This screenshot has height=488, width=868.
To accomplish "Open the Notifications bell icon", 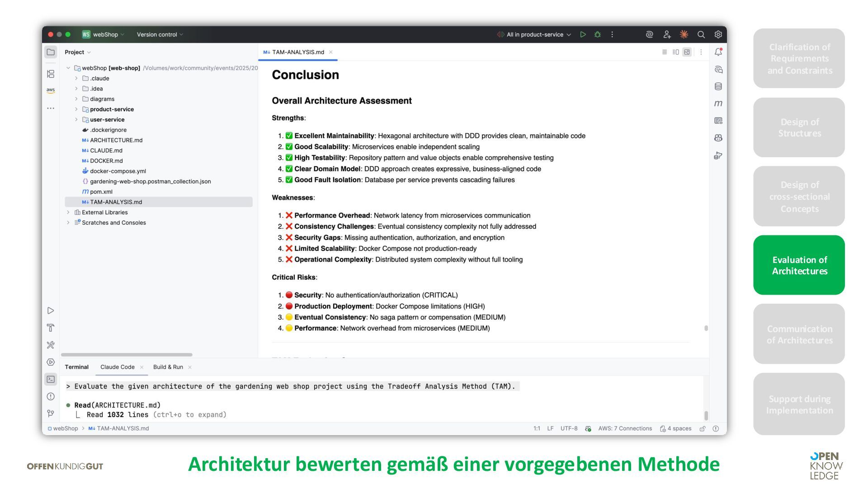I will click(718, 52).
